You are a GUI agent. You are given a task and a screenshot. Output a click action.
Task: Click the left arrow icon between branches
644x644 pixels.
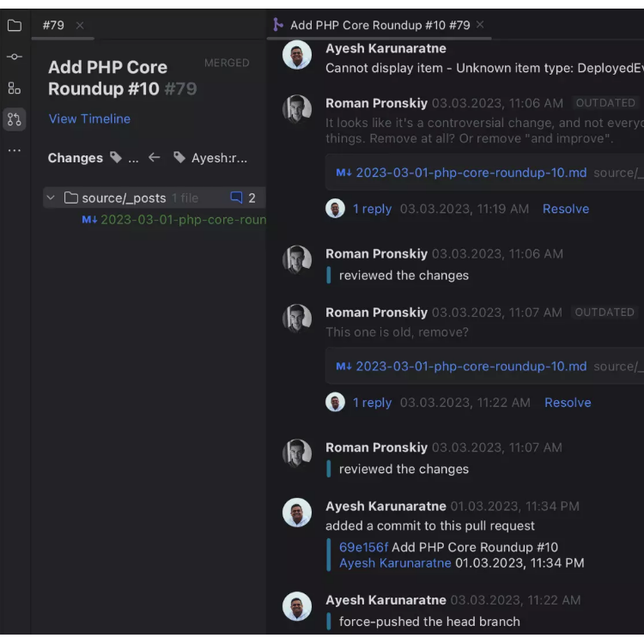[155, 158]
